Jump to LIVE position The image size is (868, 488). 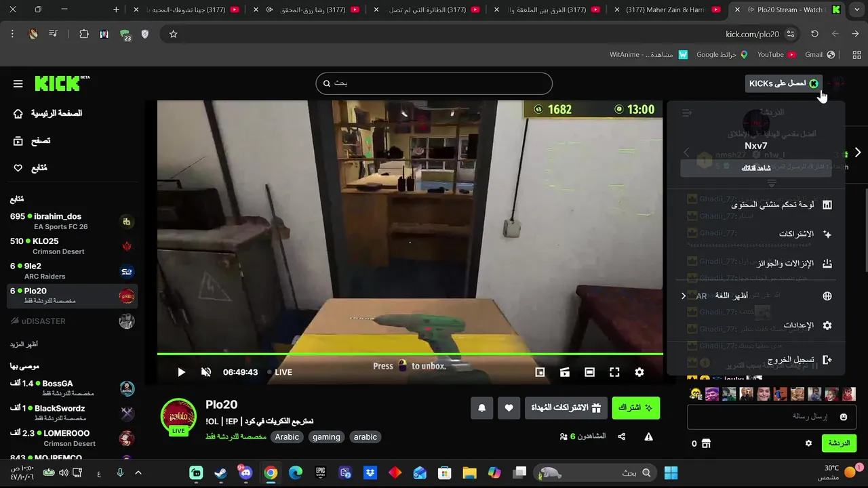click(x=279, y=372)
